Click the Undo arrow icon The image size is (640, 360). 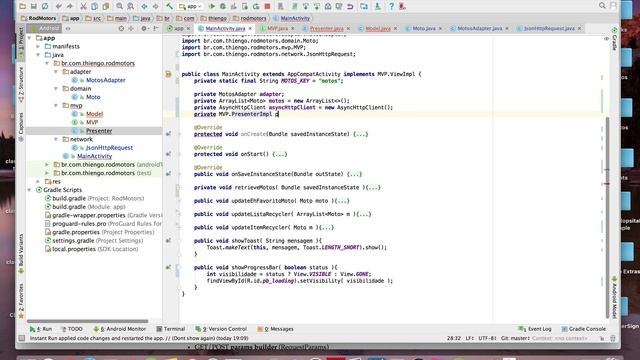(59, 6)
